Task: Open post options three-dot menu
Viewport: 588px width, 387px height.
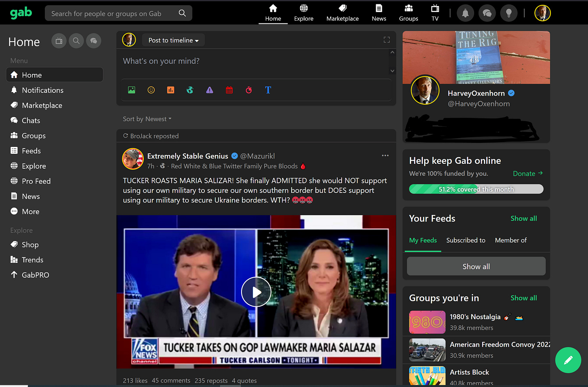Action: tap(385, 155)
